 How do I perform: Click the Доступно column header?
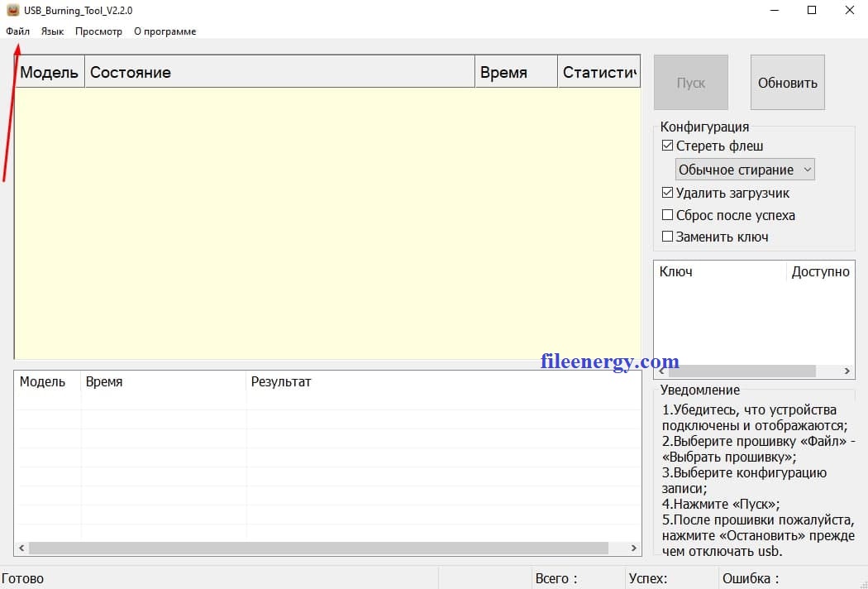pos(820,271)
